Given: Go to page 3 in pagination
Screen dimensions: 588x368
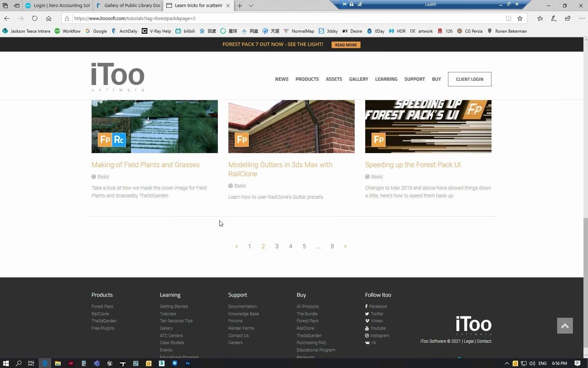Looking at the screenshot, I should pos(277,247).
